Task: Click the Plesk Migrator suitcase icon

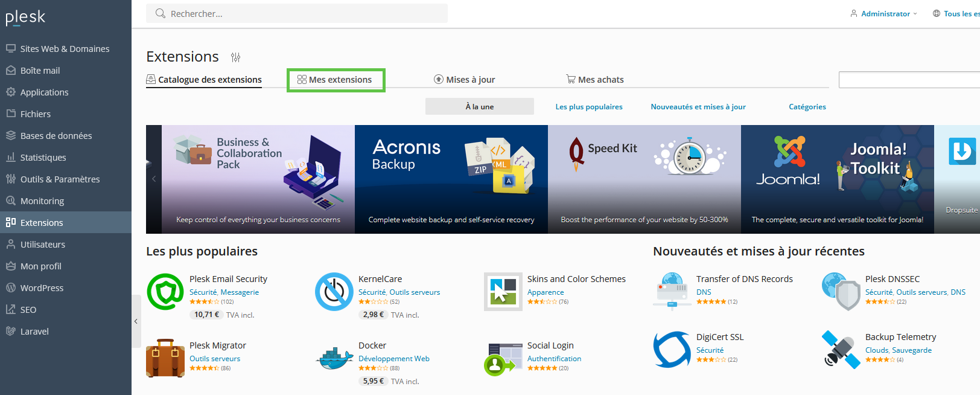Action: pos(165,358)
